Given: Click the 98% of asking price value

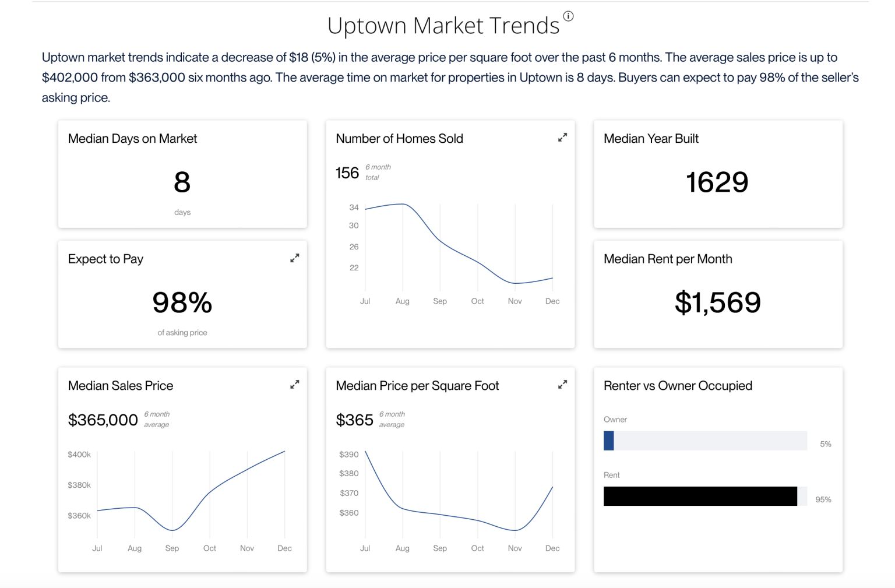Looking at the screenshot, I should coord(182,302).
